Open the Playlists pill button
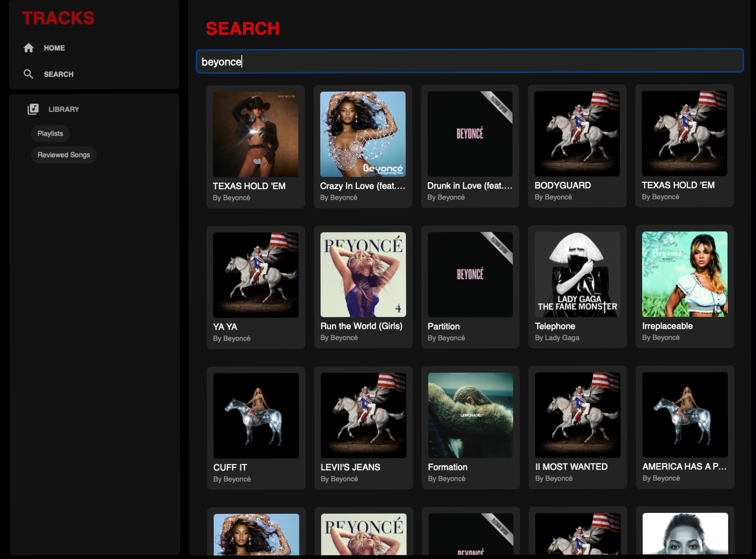756x559 pixels. click(x=50, y=133)
